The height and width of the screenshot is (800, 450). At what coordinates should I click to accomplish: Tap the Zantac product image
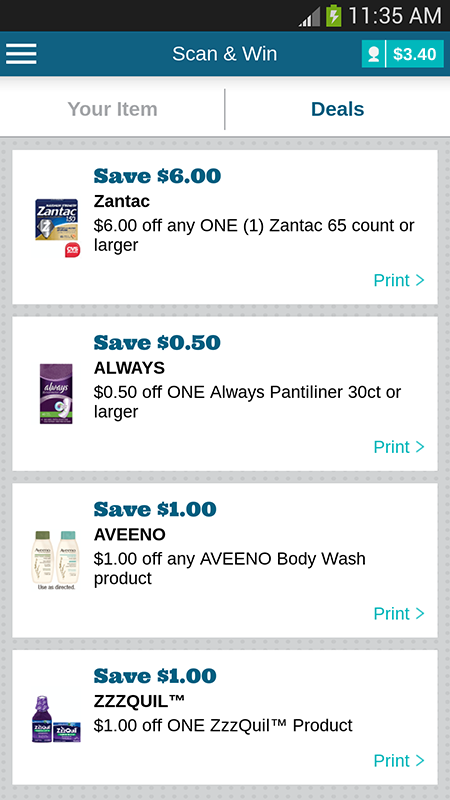pos(57,227)
